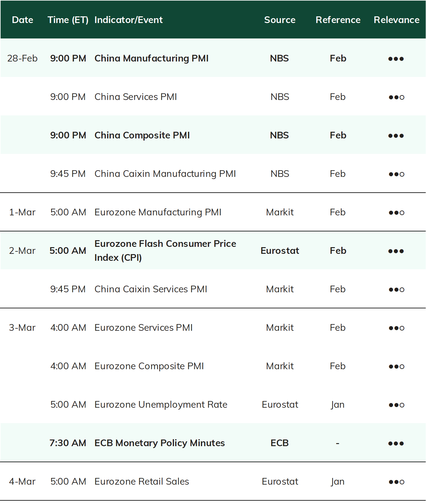Click relevance dots for Eurozone Flash CPI

coord(396,251)
